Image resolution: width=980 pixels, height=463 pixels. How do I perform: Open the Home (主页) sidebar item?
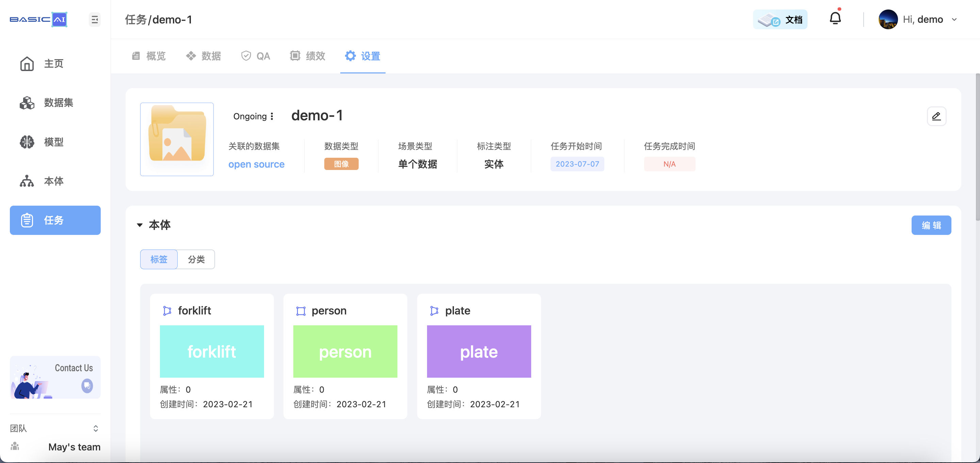[55, 64]
